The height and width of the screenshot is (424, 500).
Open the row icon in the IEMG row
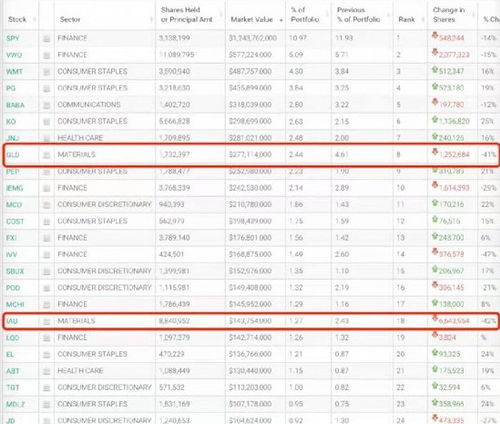pyautogui.click(x=47, y=188)
